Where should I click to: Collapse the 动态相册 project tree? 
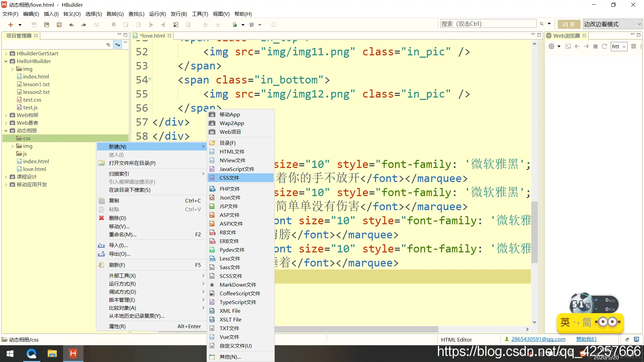pyautogui.click(x=6, y=131)
